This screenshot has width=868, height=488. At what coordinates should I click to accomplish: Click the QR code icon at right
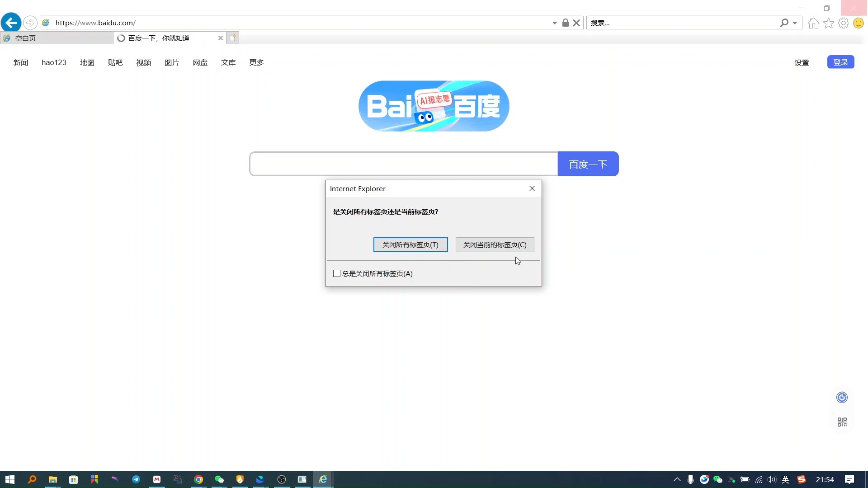click(x=842, y=422)
